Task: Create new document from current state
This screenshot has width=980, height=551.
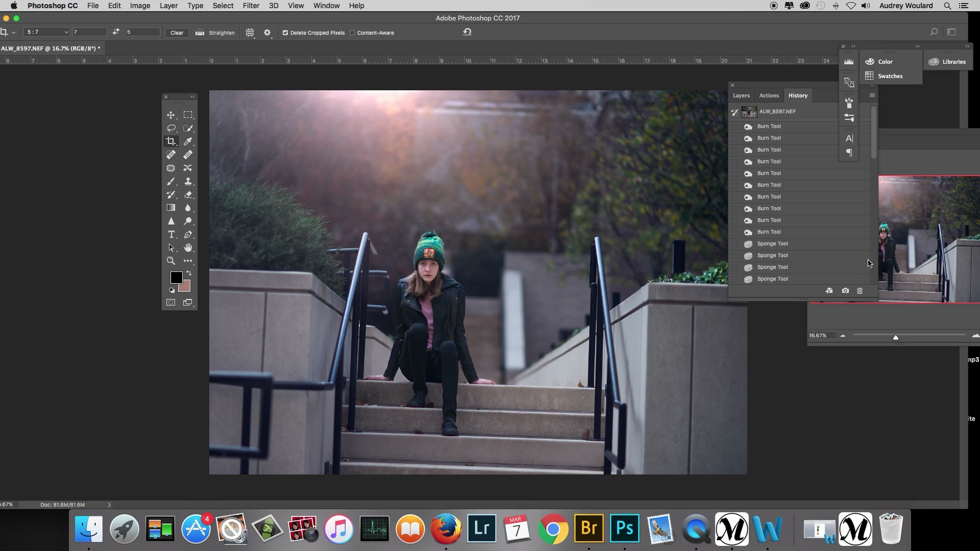Action: (829, 290)
